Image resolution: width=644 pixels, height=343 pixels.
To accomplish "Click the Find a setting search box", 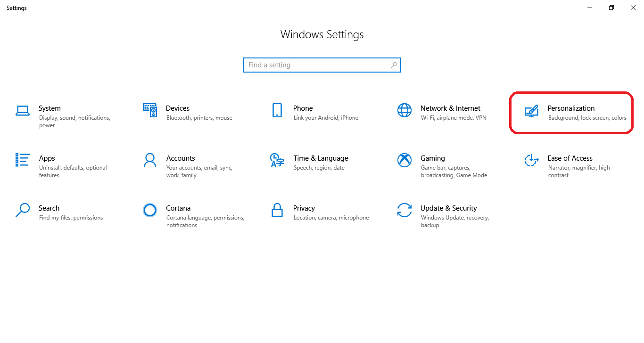I will pyautogui.click(x=316, y=65).
